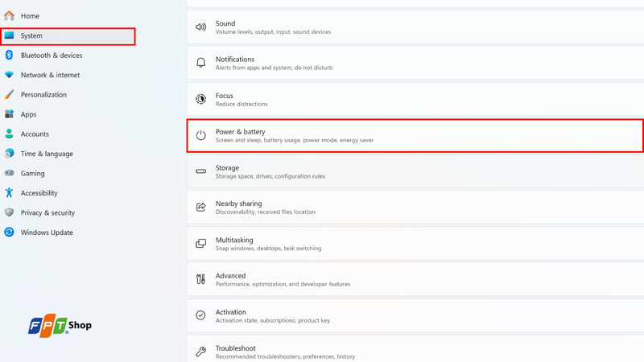Open the Notifications settings label

[x=235, y=59]
